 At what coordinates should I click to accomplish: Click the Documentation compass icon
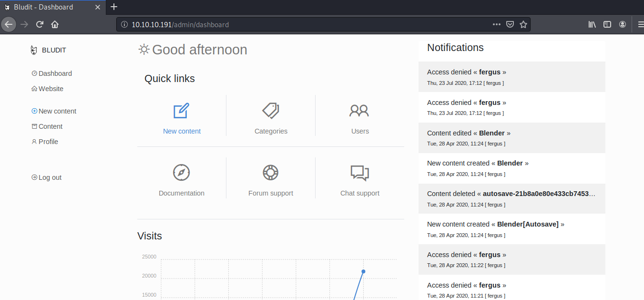pos(182,172)
